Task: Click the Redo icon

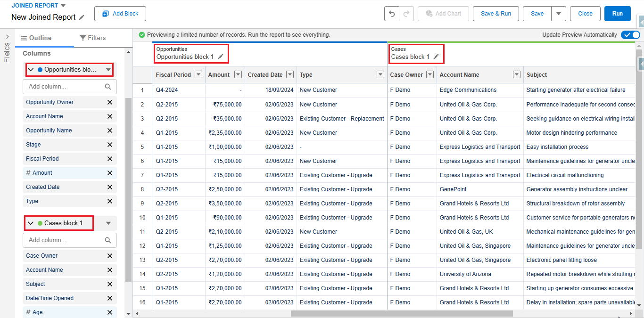Action: [x=405, y=14]
